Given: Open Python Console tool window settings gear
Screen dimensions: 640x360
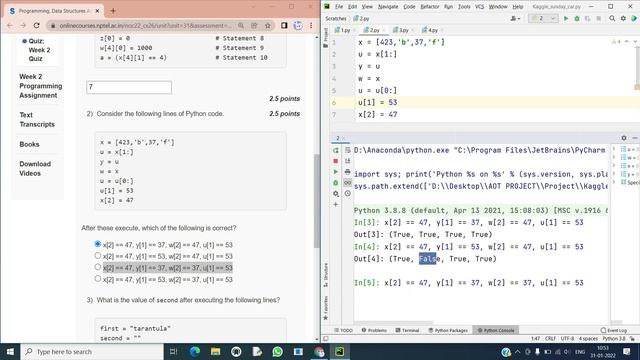Looking at the screenshot, I should click(624, 138).
